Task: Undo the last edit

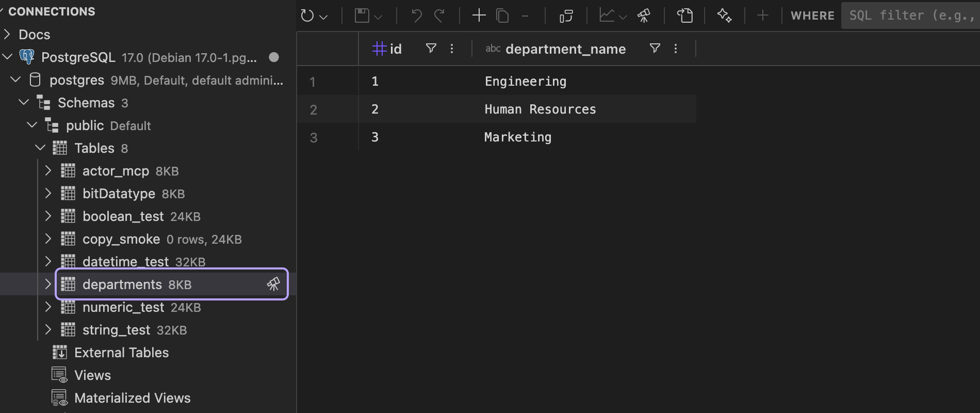Action: point(416,15)
